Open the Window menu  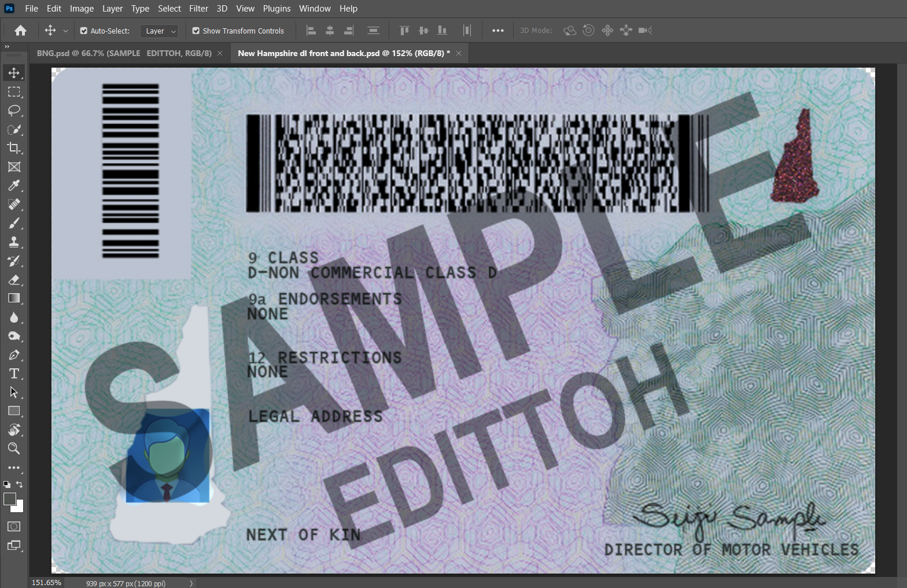click(x=315, y=9)
